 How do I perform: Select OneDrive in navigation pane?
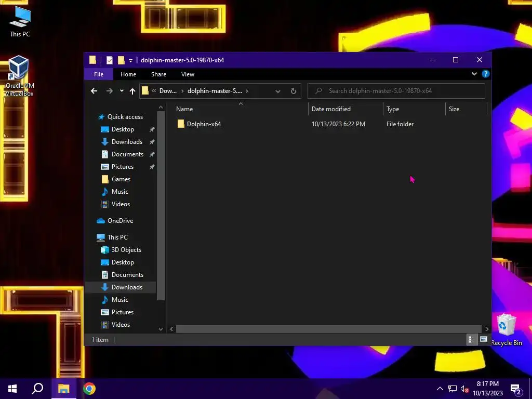[120, 221]
